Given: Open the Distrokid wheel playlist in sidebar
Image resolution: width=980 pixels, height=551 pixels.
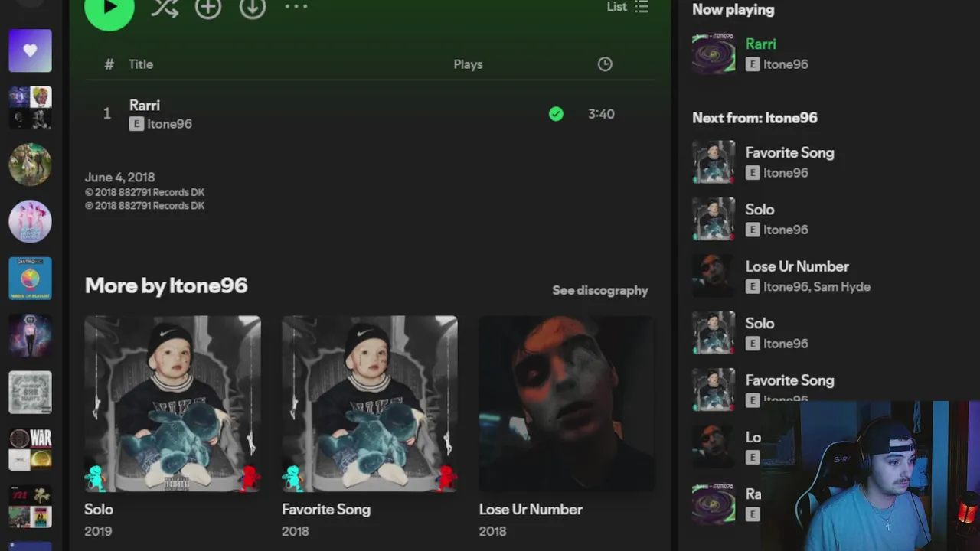Looking at the screenshot, I should (x=30, y=278).
